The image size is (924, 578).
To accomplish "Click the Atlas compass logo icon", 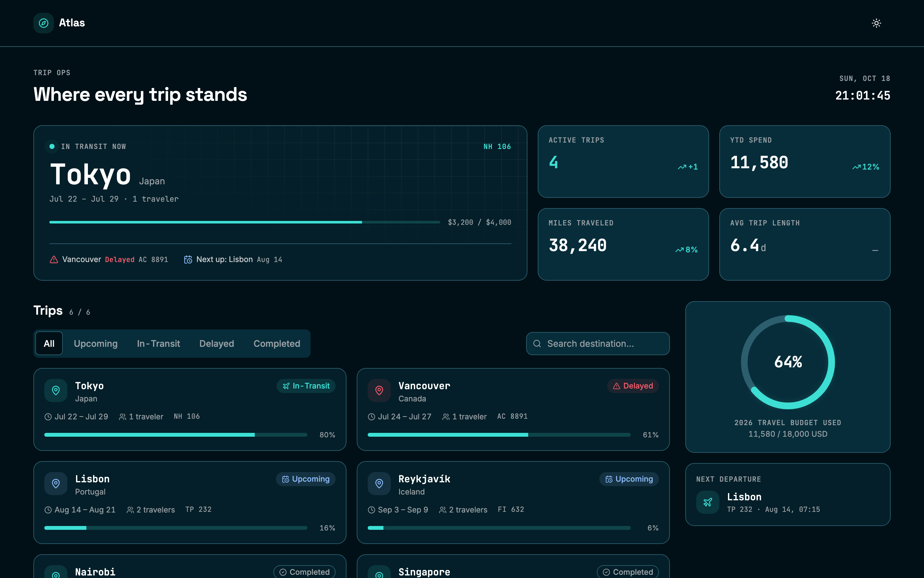I will pos(44,23).
